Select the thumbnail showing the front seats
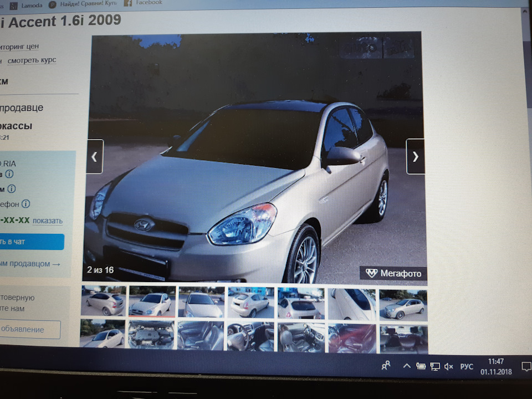Screen dimensions: 532x399 pos(201,336)
